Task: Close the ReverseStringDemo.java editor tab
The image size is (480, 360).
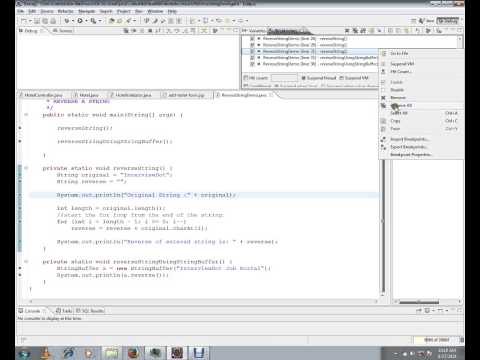Action: point(271,95)
